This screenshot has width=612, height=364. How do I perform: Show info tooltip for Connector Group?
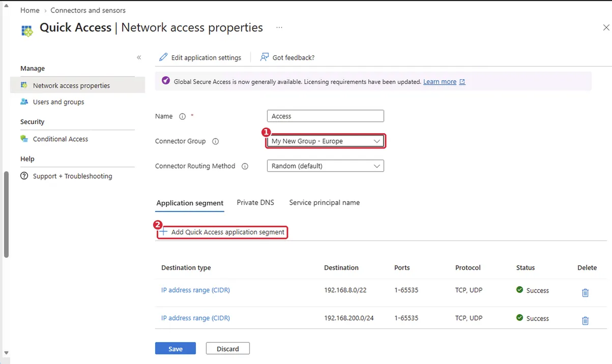pos(215,141)
